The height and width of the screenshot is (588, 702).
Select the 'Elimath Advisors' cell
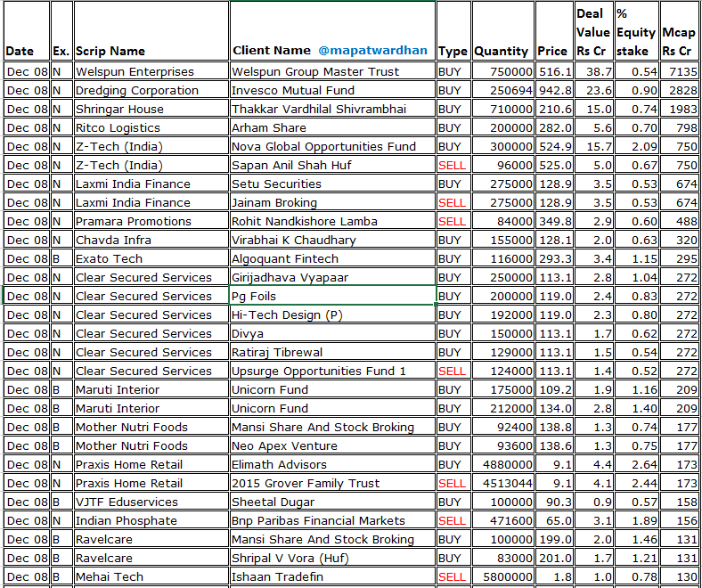(332, 465)
